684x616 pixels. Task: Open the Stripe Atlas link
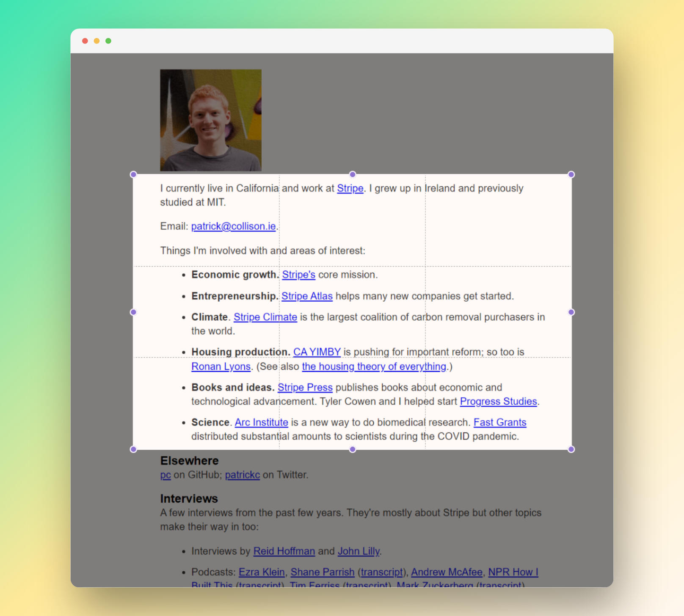pyautogui.click(x=307, y=296)
